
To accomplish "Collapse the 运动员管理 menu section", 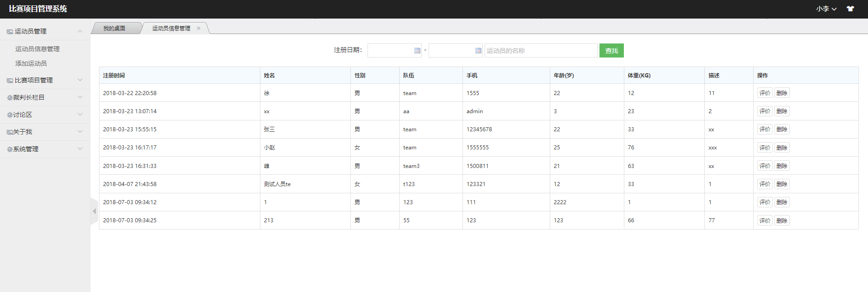I will (45, 31).
